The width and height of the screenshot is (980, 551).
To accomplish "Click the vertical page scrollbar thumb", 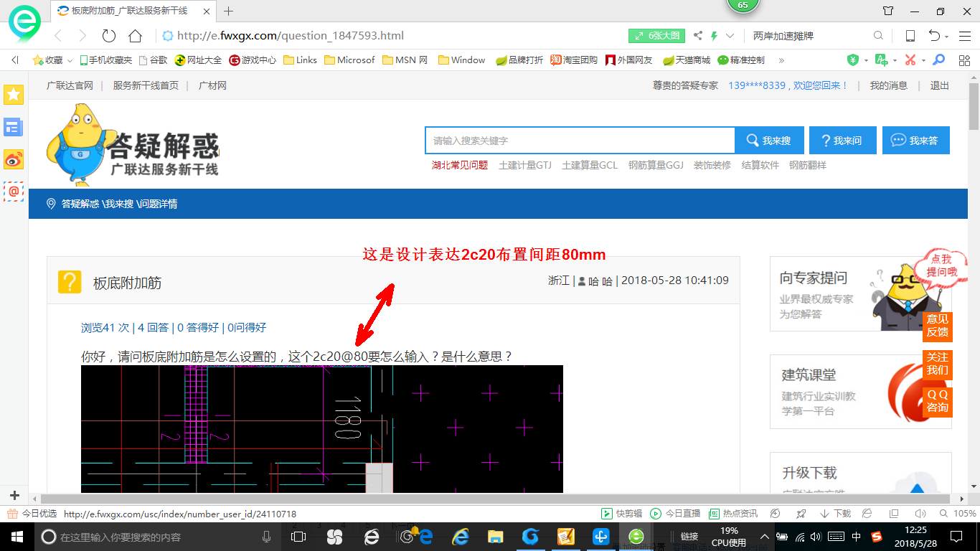I will [974, 108].
